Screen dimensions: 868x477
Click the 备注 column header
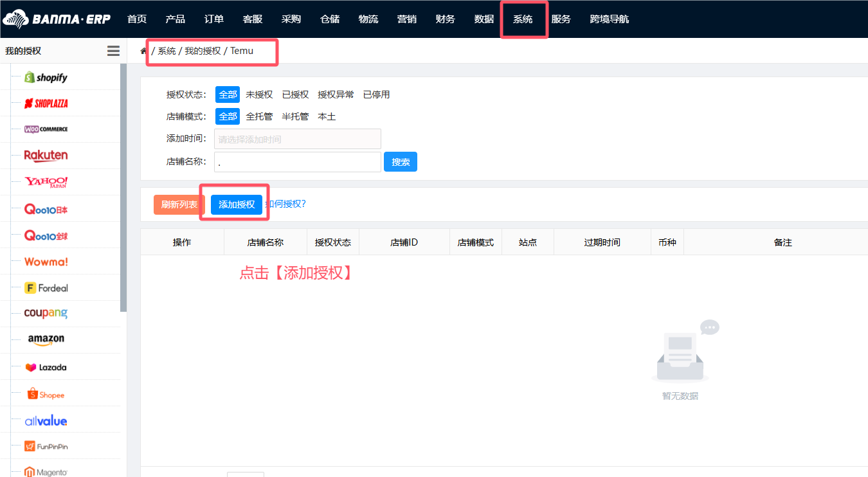(783, 242)
